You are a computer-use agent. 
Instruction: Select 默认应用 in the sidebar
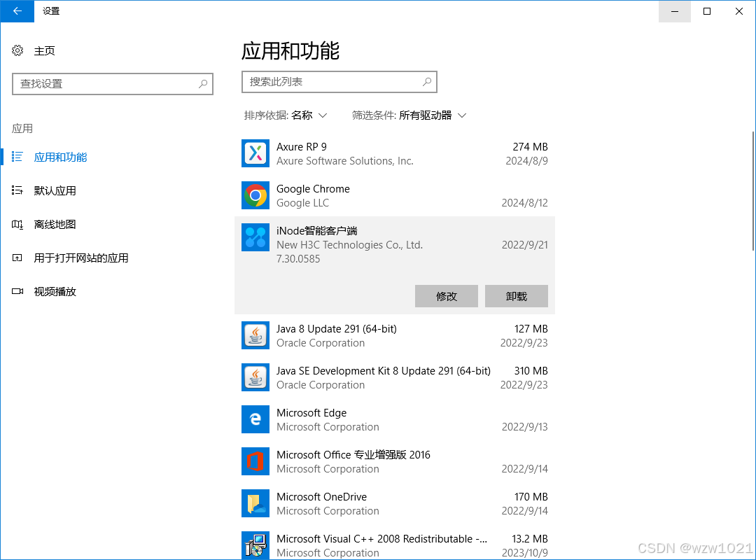(x=55, y=191)
